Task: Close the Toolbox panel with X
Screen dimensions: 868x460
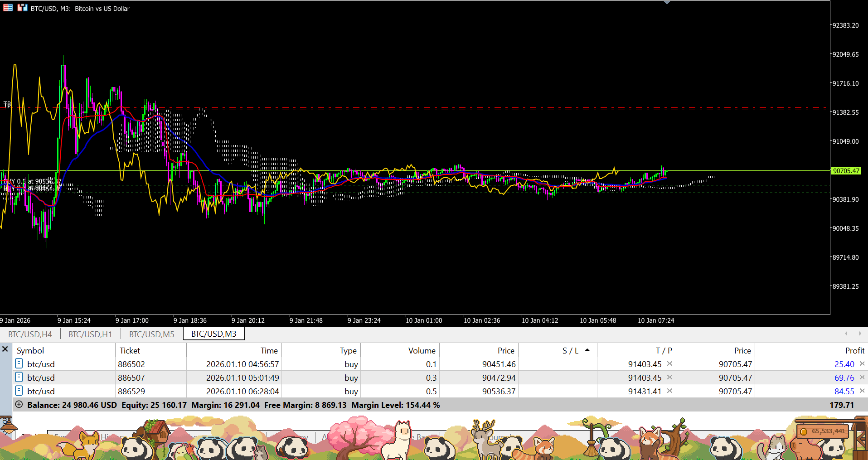Action: click(x=5, y=349)
